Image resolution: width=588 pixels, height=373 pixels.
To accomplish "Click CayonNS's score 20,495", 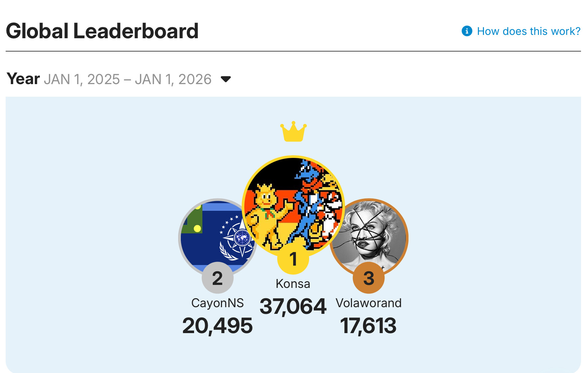I will (x=217, y=326).
